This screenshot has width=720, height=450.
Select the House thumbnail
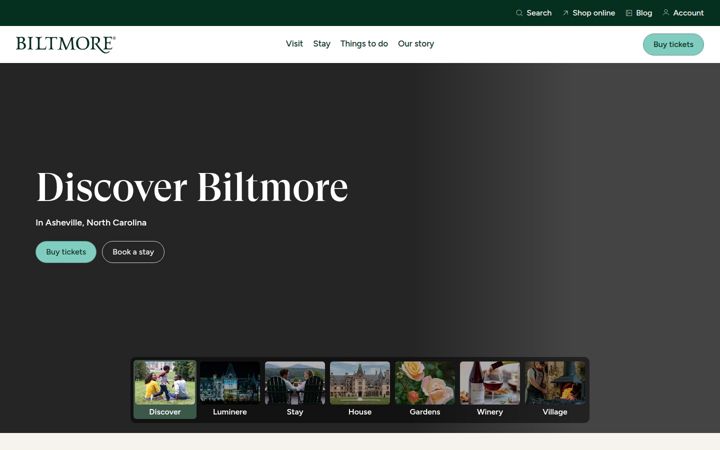[360, 389]
